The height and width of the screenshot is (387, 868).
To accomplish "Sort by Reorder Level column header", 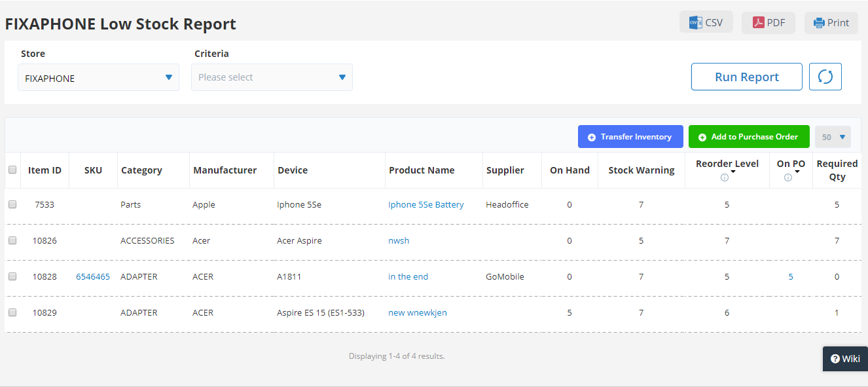I will [727, 164].
